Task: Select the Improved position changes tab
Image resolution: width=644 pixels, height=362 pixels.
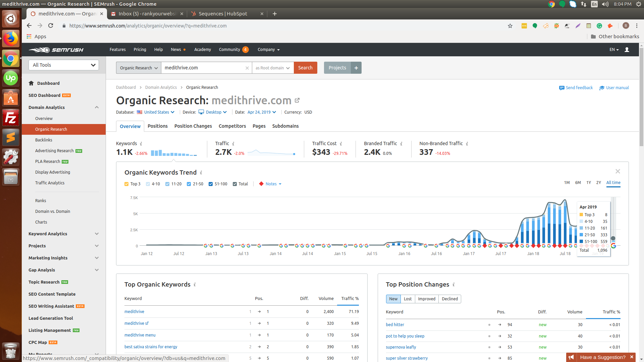Action: tap(427, 299)
